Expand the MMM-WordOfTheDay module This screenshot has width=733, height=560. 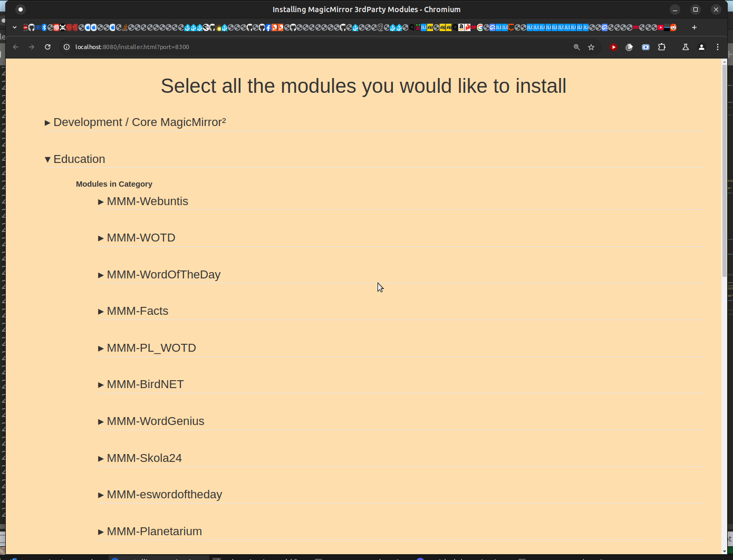click(159, 275)
